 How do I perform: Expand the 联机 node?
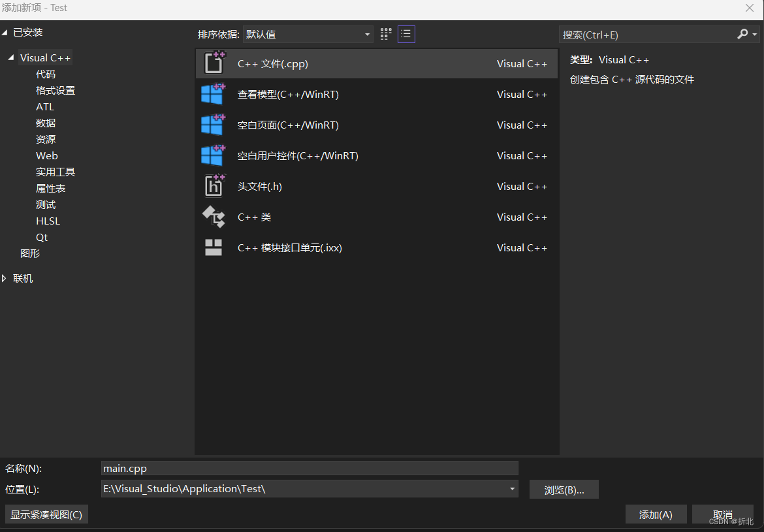4,278
